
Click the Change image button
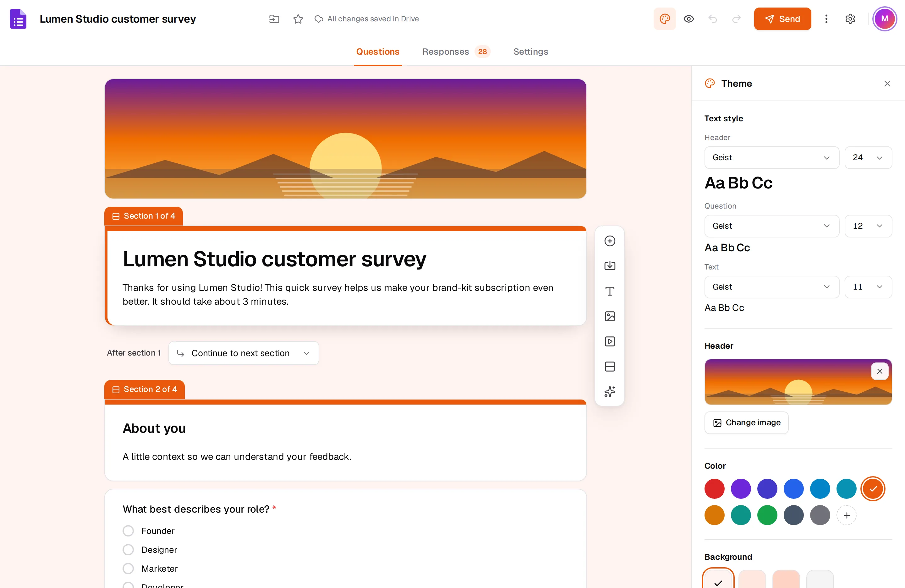point(746,422)
